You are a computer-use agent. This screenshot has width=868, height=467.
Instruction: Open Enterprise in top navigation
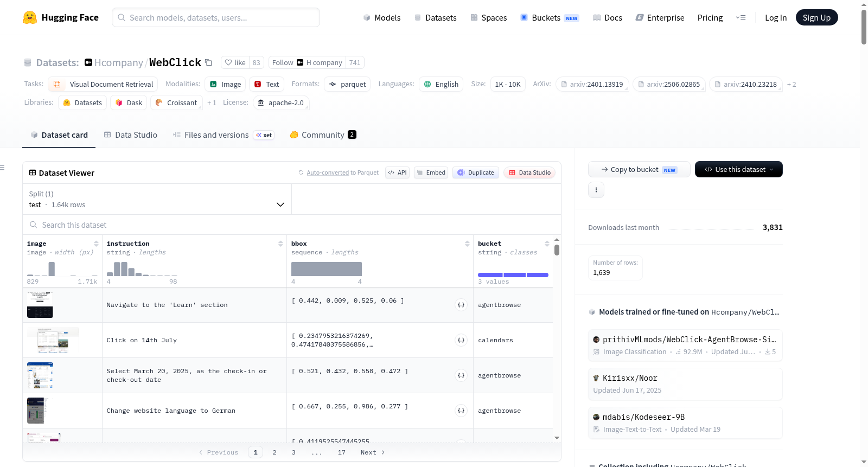[660, 17]
